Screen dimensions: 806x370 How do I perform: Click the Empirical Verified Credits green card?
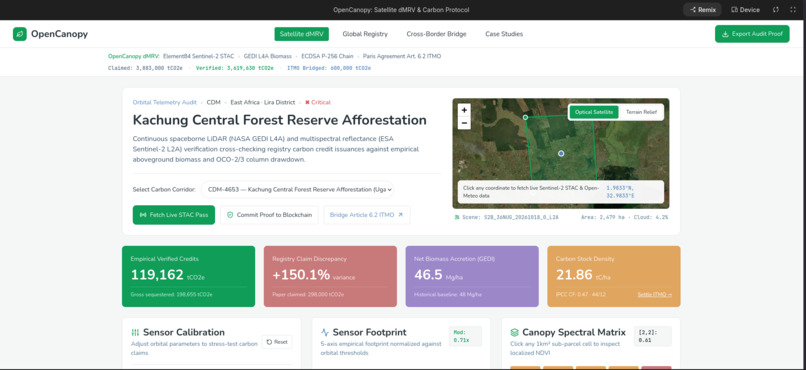click(x=188, y=276)
